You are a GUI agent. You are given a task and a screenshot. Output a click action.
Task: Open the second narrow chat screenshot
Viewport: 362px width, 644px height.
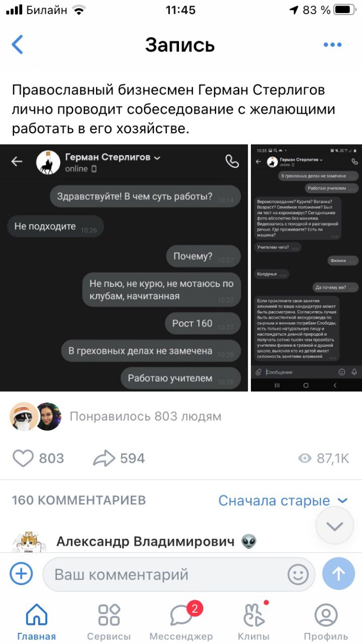[x=306, y=268]
